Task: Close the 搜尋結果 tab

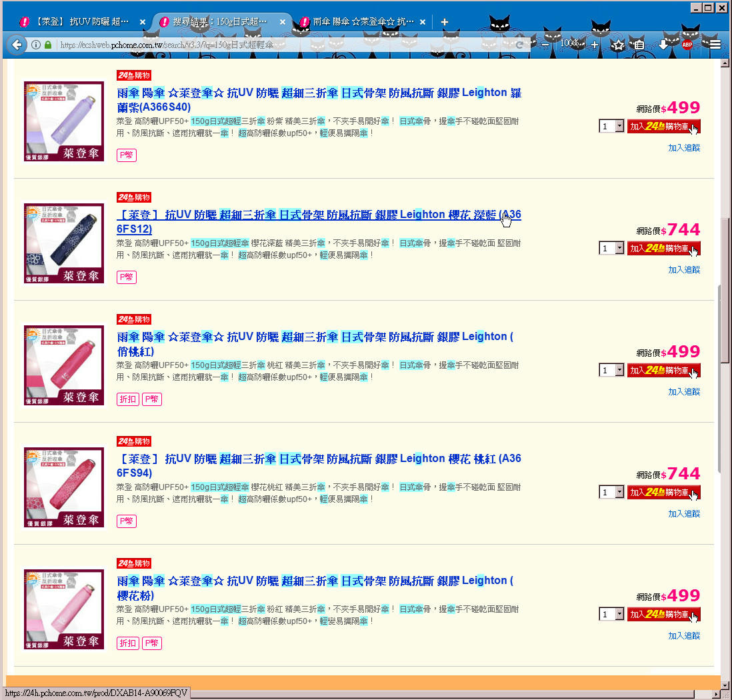Action: [x=283, y=22]
